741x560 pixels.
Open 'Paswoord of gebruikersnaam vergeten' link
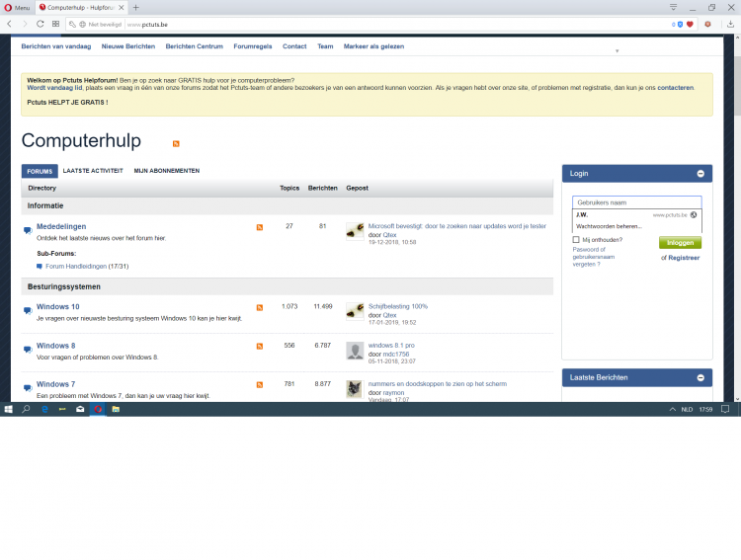(x=594, y=257)
